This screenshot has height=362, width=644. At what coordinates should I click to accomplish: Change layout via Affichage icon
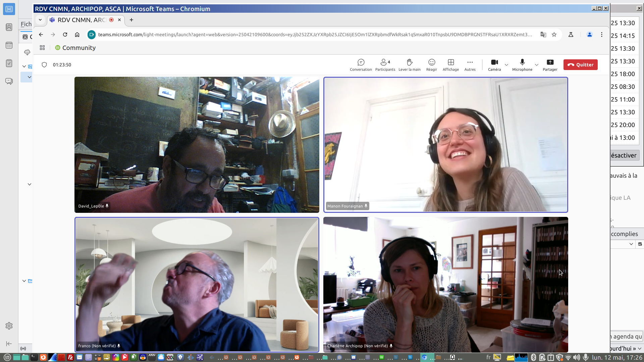coord(450,65)
